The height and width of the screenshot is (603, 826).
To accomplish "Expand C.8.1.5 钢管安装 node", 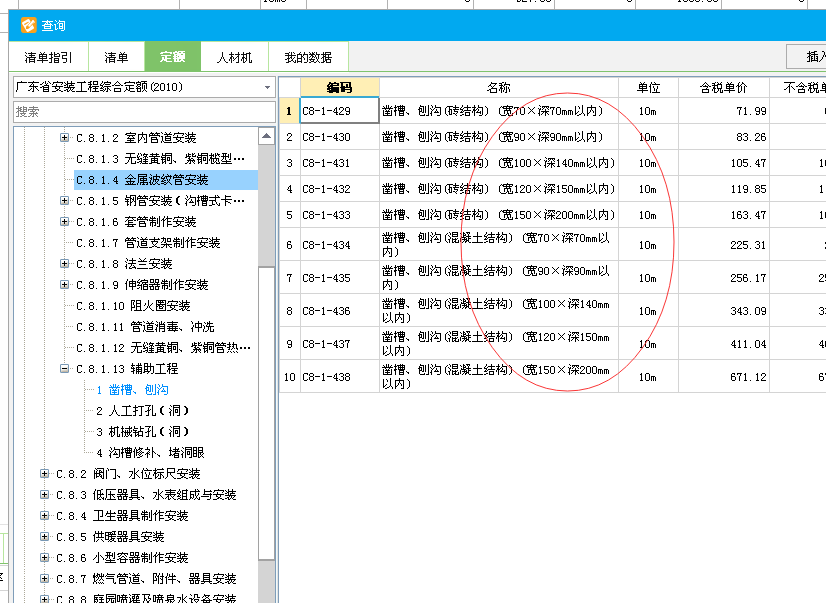I will [64, 201].
